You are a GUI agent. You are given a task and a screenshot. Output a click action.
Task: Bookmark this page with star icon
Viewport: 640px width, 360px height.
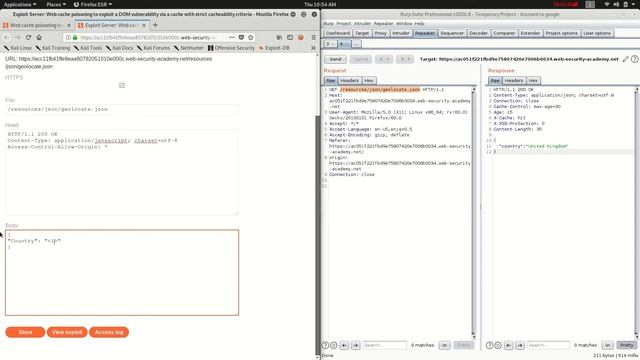[x=251, y=37]
